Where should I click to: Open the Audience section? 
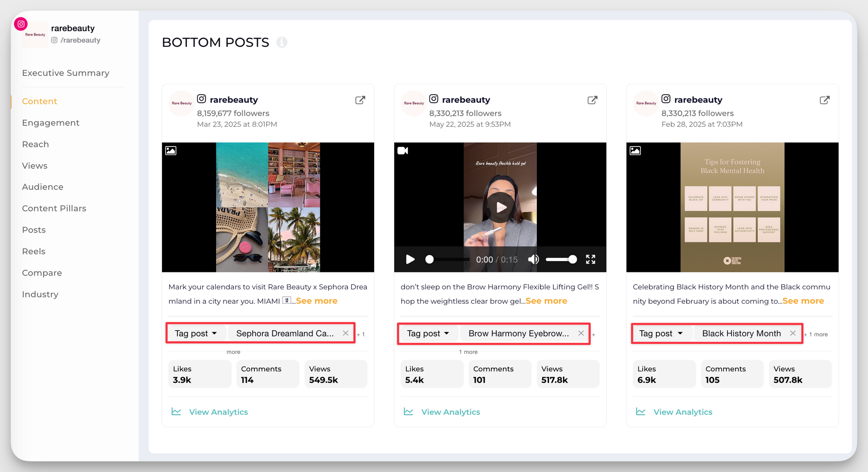pyautogui.click(x=43, y=187)
